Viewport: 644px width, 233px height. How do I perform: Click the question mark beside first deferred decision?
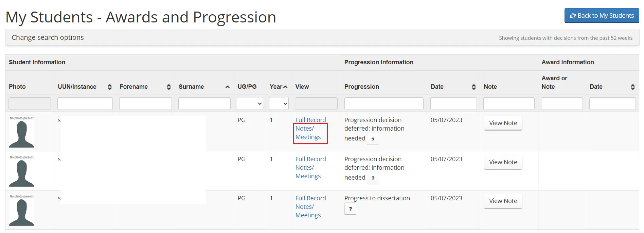[373, 139]
